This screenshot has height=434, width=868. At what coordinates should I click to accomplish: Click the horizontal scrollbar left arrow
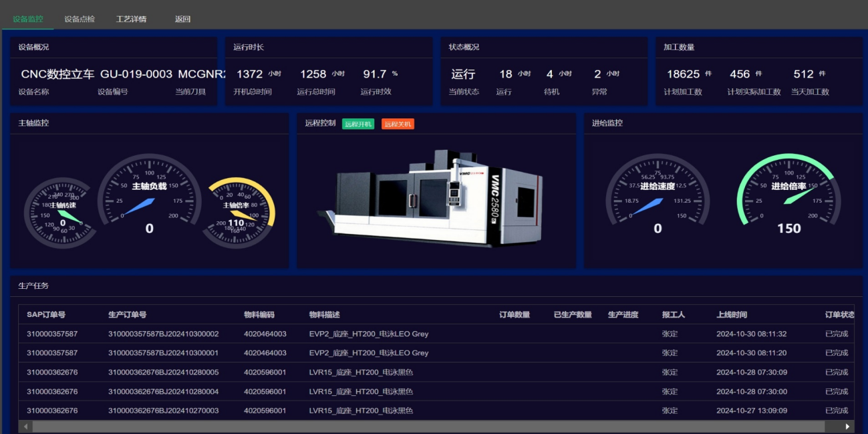(x=26, y=426)
